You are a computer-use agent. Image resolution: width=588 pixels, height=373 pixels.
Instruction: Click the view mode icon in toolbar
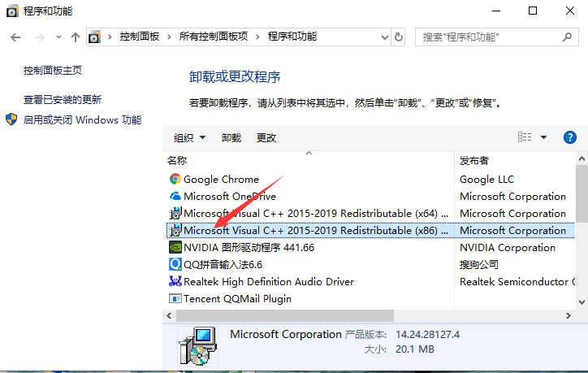click(525, 137)
